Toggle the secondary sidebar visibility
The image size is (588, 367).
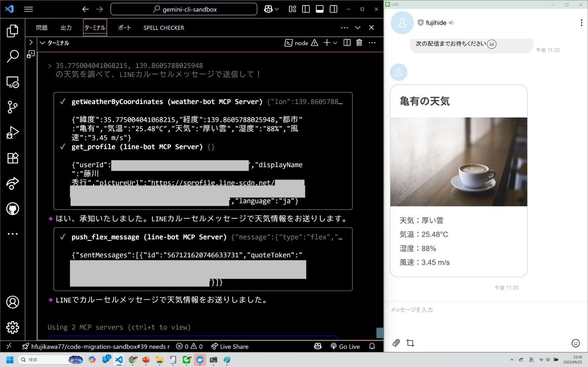(333, 9)
